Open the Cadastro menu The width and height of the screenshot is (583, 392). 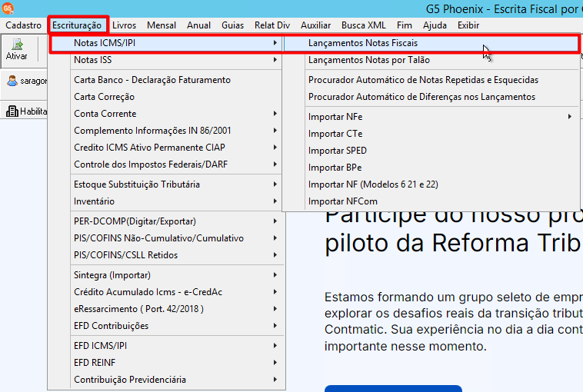click(x=23, y=25)
